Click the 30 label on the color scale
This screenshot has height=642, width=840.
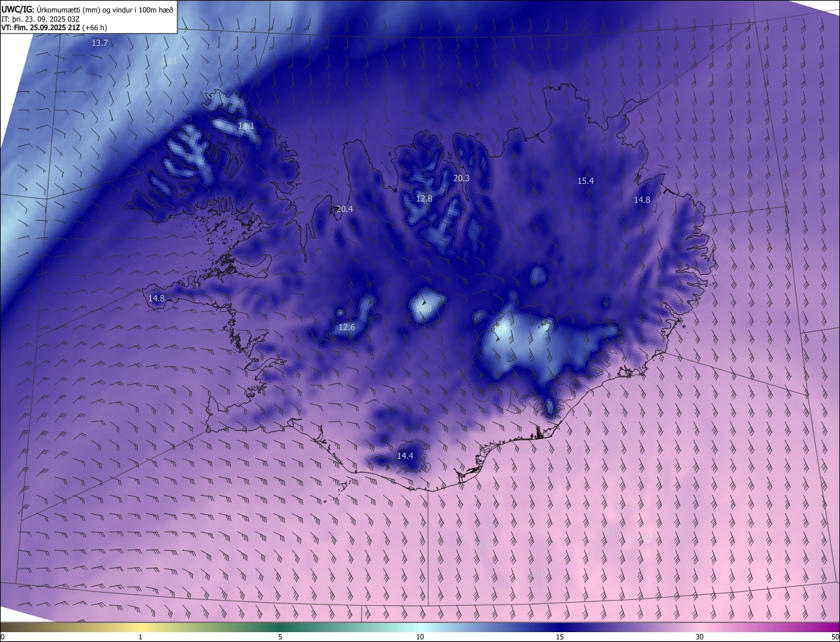pyautogui.click(x=700, y=637)
